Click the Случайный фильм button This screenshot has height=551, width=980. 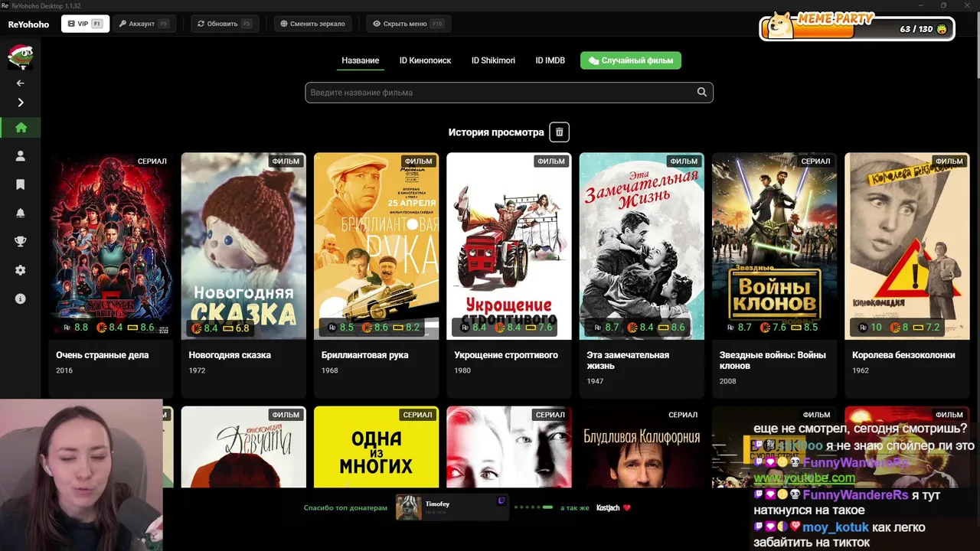[x=631, y=60]
